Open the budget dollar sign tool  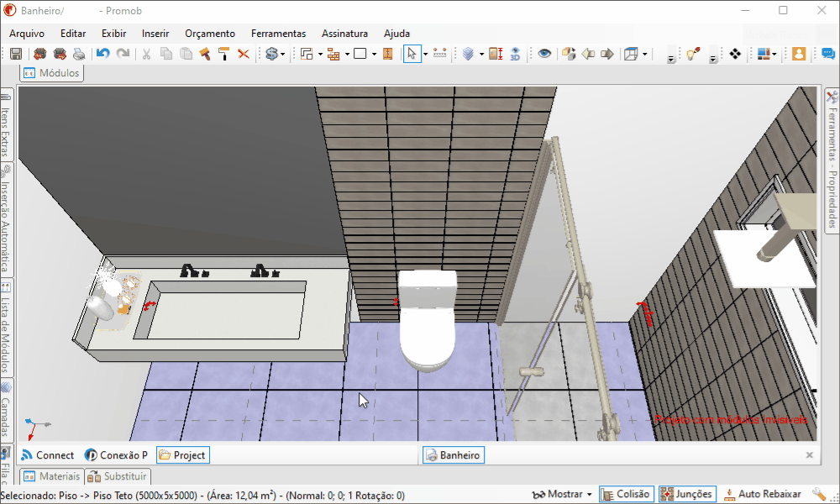(271, 54)
